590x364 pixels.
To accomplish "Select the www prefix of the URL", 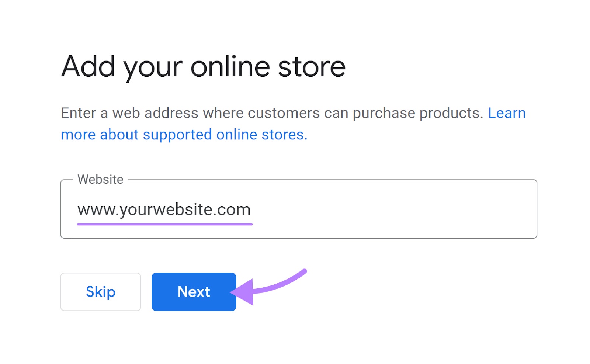I will coord(95,209).
